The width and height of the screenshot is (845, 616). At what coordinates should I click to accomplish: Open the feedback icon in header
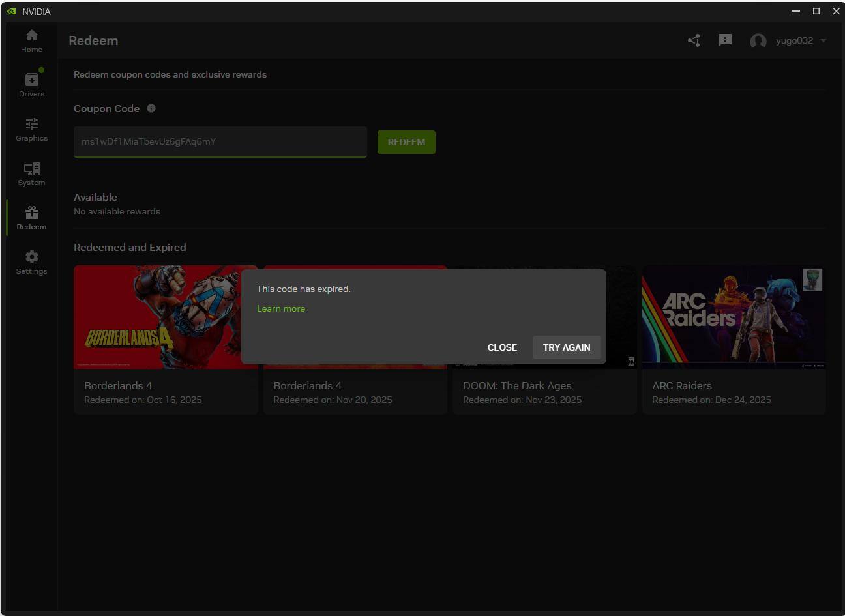click(724, 40)
